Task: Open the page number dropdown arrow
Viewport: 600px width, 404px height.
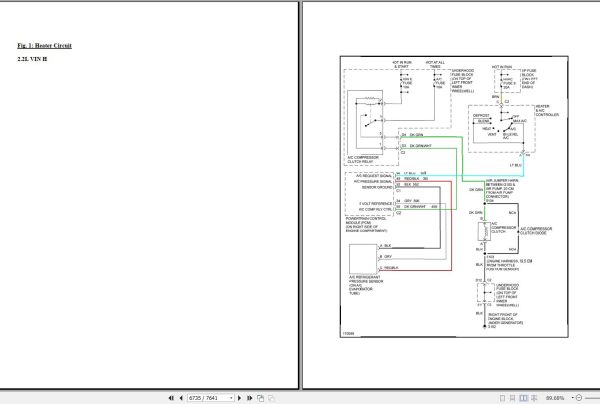Action: click(231, 398)
